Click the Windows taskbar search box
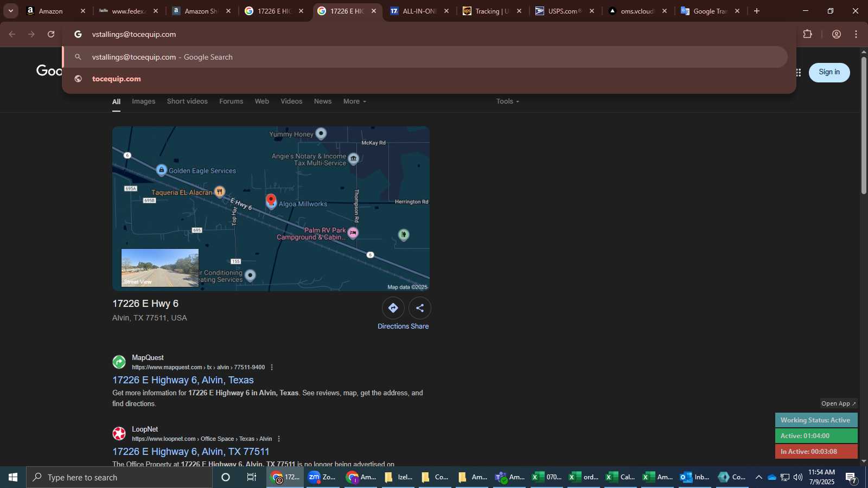 (119, 477)
